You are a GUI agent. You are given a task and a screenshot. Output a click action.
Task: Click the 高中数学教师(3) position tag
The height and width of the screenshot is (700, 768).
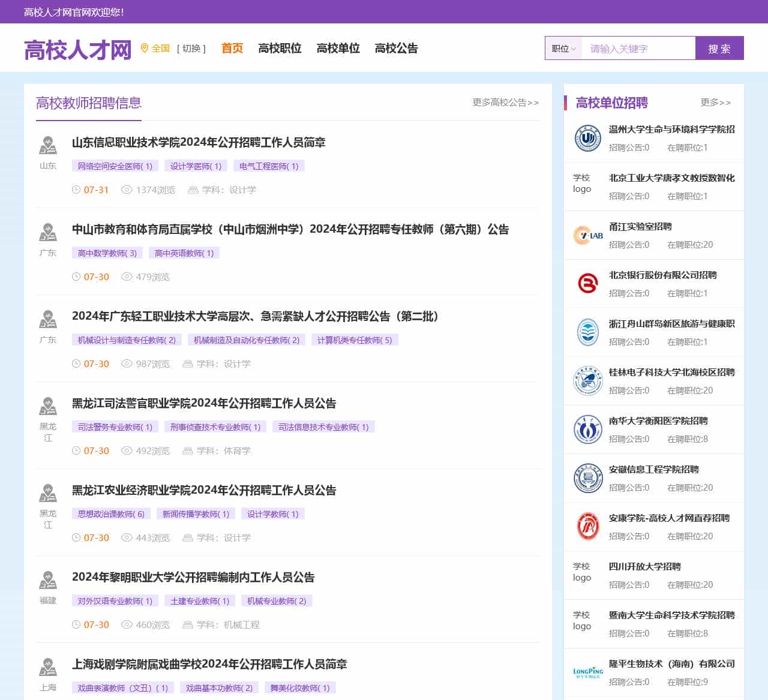click(107, 253)
